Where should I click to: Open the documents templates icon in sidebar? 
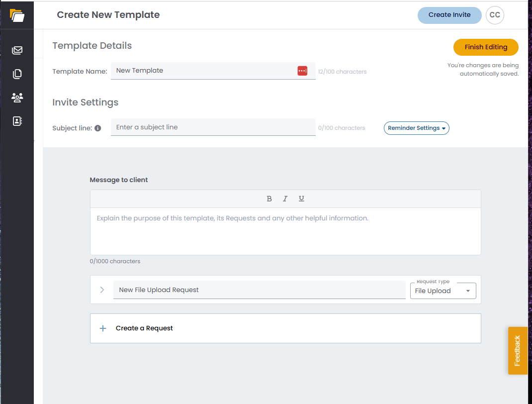17,74
